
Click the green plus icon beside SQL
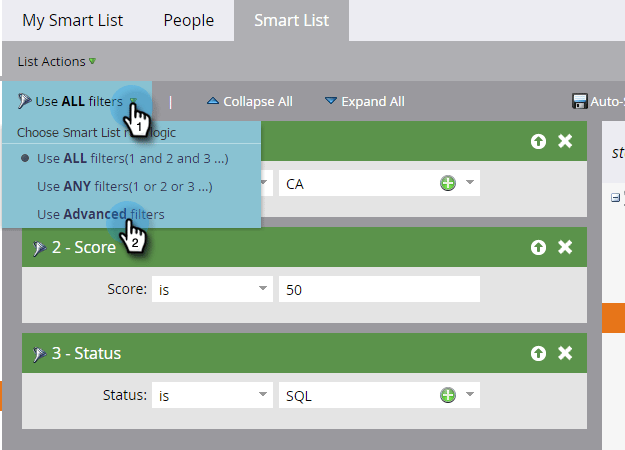point(448,396)
